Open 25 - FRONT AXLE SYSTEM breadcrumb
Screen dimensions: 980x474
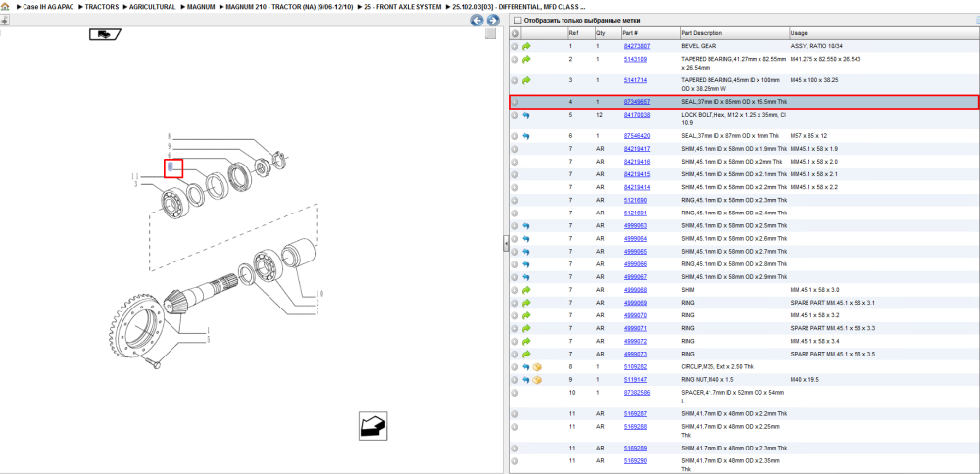(x=403, y=6)
